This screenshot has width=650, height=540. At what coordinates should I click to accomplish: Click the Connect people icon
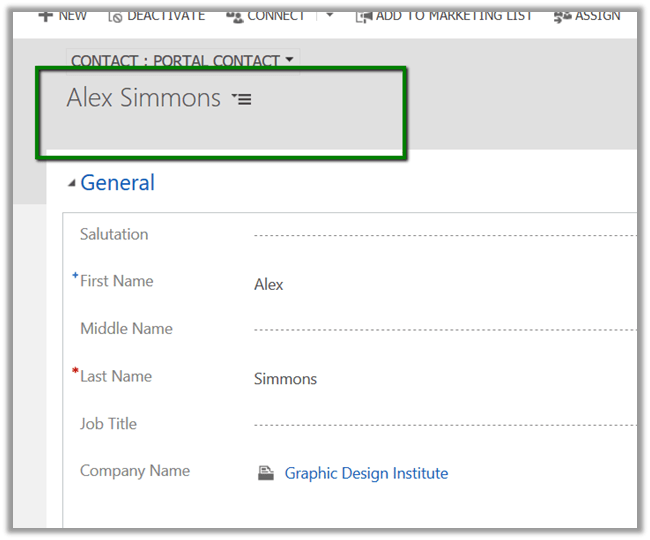click(x=234, y=16)
